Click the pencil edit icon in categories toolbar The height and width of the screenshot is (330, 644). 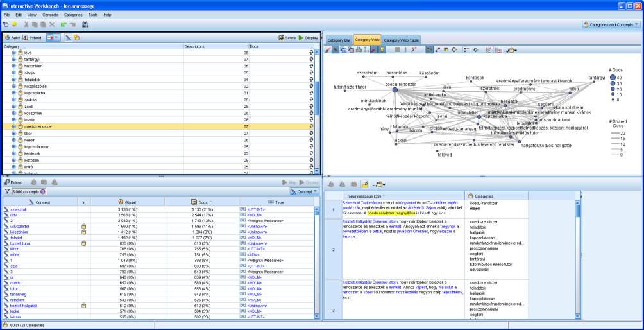tap(68, 37)
